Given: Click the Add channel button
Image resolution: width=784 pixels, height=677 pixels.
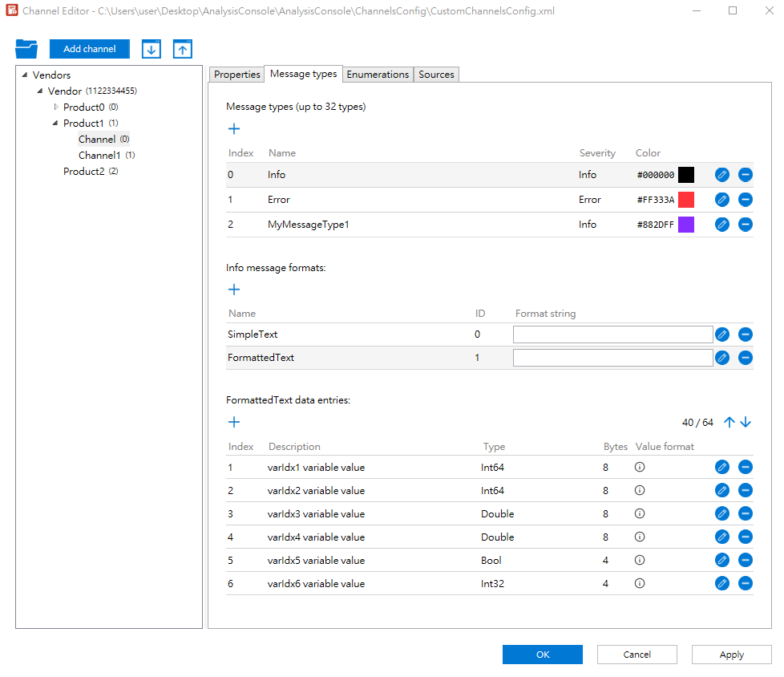Looking at the screenshot, I should tap(90, 49).
